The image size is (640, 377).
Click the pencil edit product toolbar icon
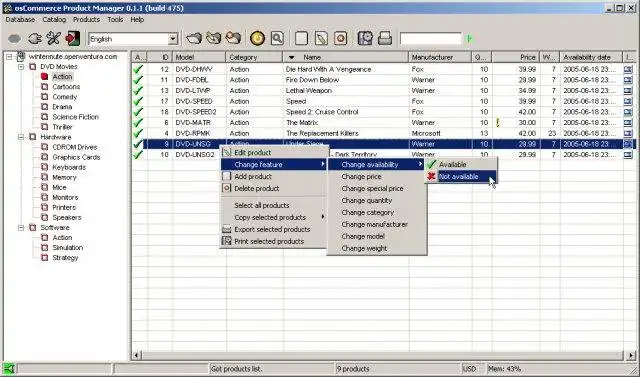(x=321, y=39)
